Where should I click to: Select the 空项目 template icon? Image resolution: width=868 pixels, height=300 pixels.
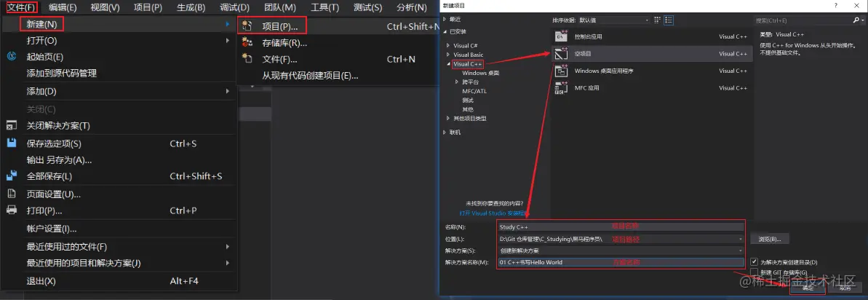click(562, 54)
